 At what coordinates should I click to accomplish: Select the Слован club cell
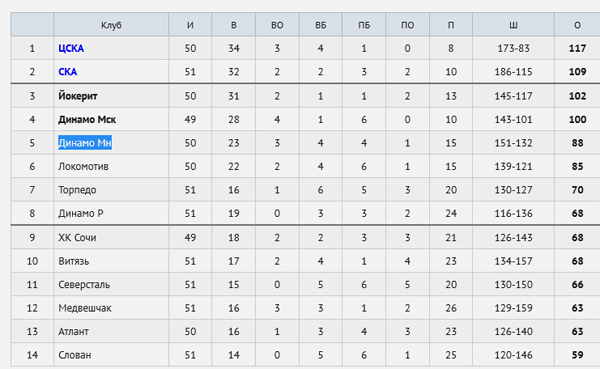[111, 355]
